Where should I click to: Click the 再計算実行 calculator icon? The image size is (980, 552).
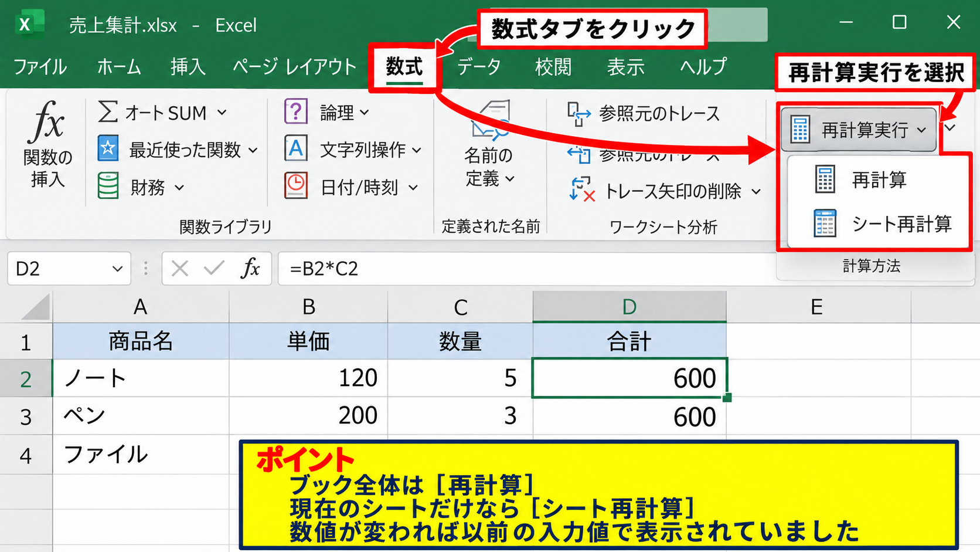[800, 130]
